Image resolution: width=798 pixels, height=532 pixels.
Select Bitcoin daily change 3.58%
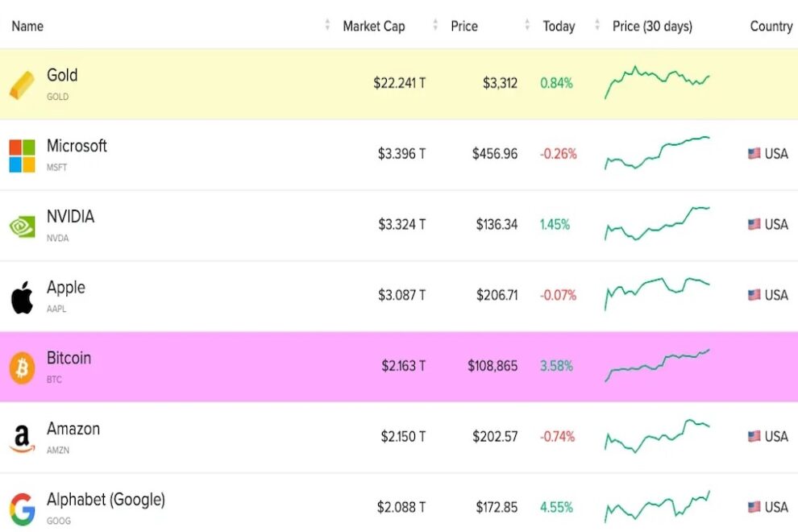pyautogui.click(x=556, y=366)
